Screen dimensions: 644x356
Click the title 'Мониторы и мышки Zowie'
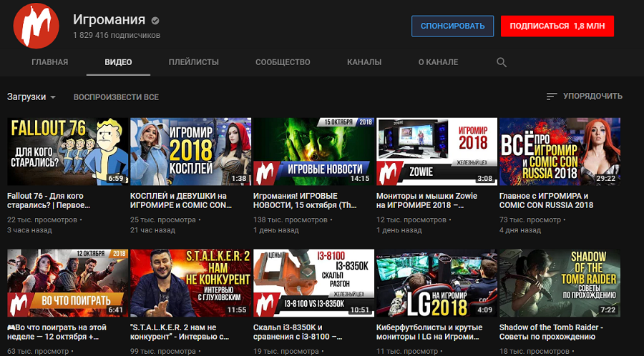[428, 201]
